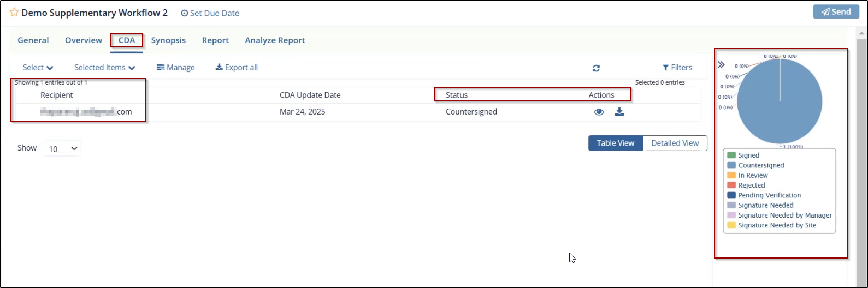Open the Filters panel

[677, 68]
